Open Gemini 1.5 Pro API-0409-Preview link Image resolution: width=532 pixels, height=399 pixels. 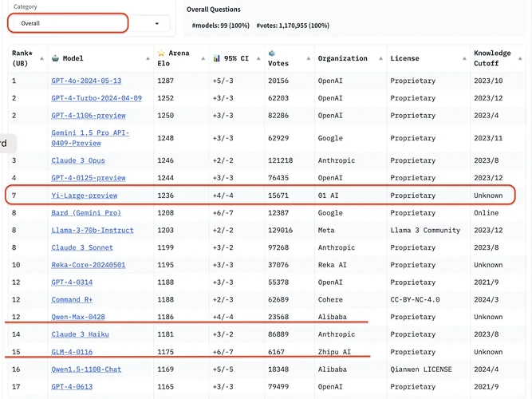coord(90,137)
